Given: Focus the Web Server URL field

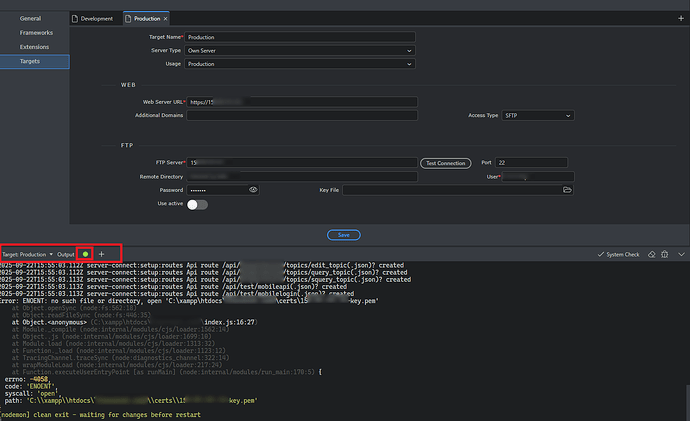Looking at the screenshot, I should (300, 101).
